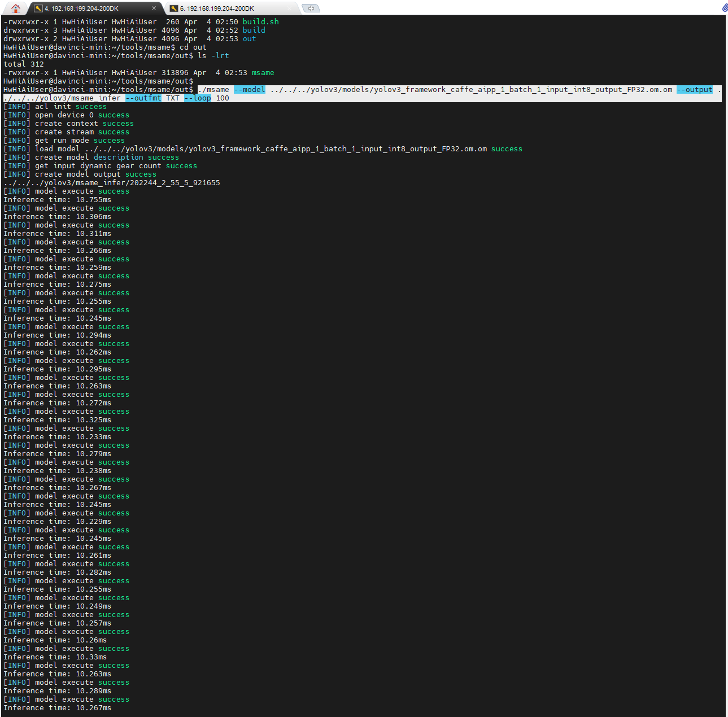Click the 'Inference time: 10.755ms' line
Screen dimensions: 728x717
click(58, 200)
